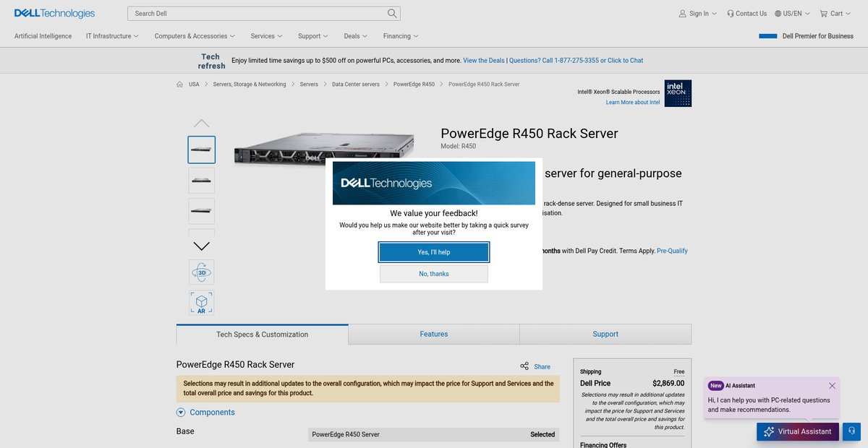The image size is (868, 448).
Task: Open Deals dropdown menu
Action: [355, 36]
